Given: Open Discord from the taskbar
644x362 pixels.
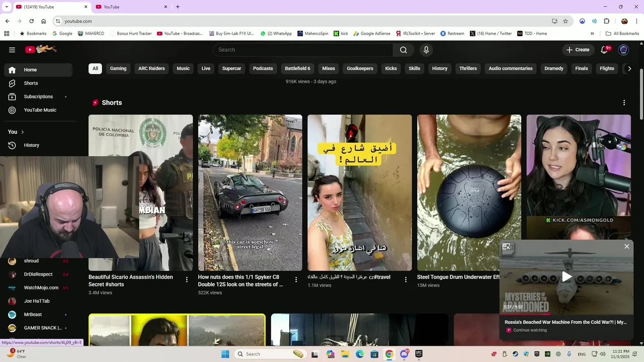Looking at the screenshot, I should (404, 354).
